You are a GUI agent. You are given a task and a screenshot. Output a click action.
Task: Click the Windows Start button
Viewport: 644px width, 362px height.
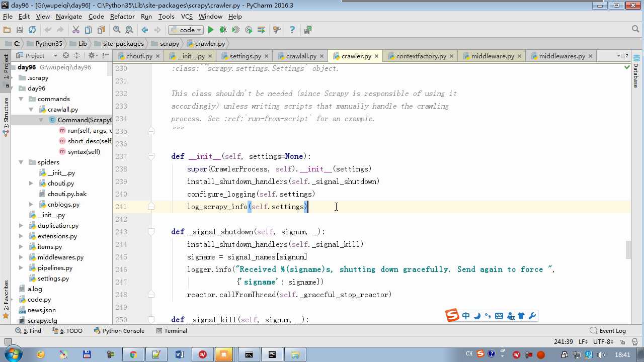point(13,354)
